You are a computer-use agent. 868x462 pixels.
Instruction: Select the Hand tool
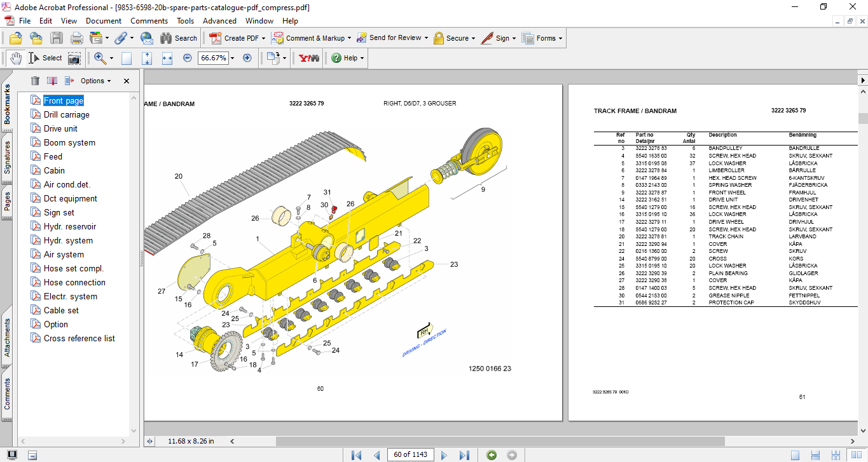point(15,58)
